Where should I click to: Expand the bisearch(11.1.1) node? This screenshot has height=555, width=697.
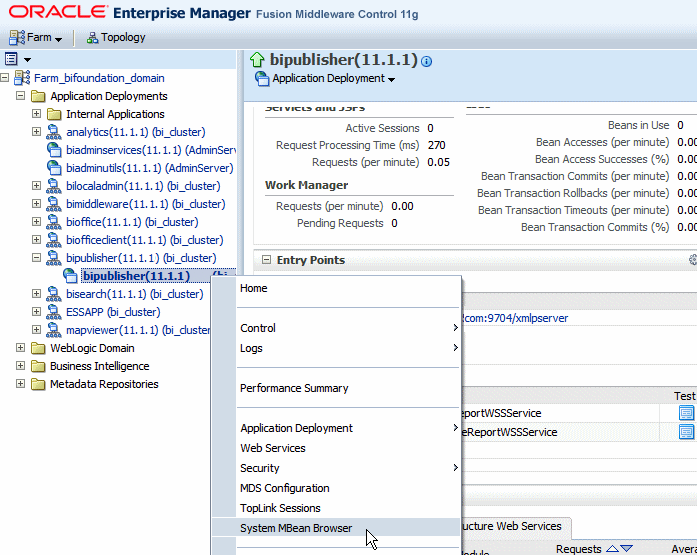pos(36,293)
